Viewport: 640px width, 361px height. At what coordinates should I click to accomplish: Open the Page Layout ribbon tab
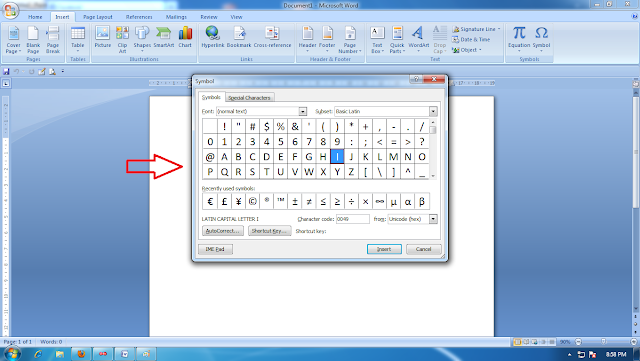point(98,17)
